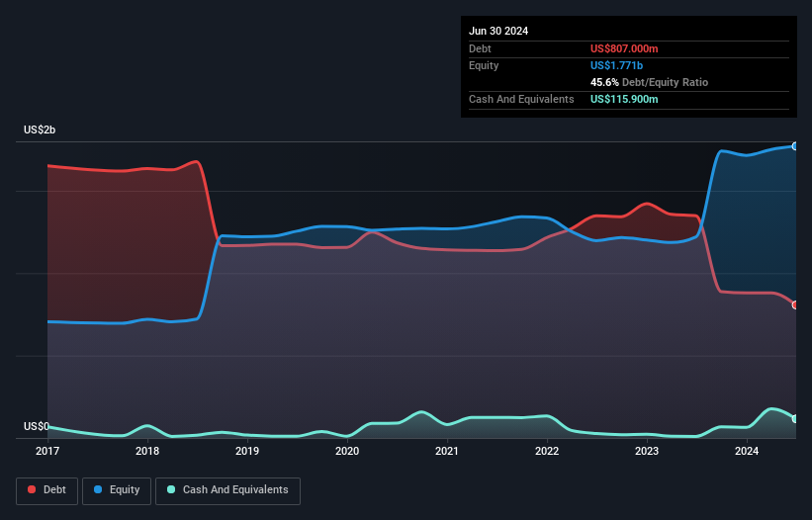Toggle the Debt series legend button
Image resolution: width=812 pixels, height=520 pixels.
tap(47, 490)
